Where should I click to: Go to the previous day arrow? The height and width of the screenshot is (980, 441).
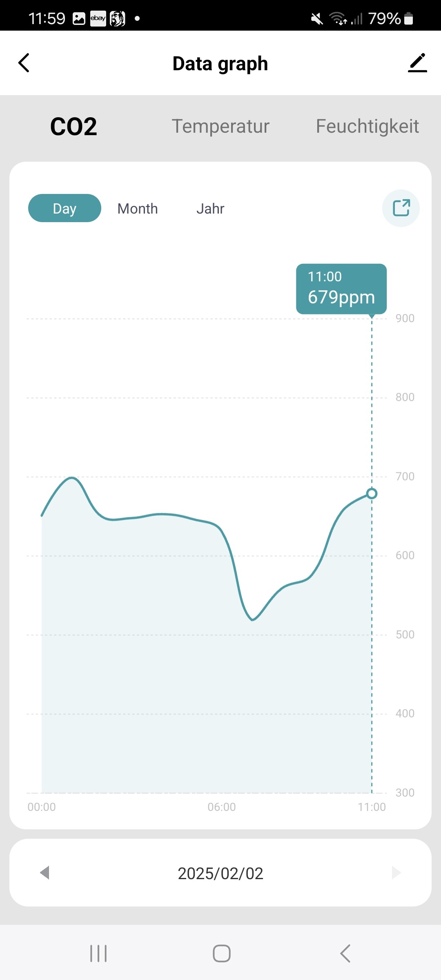(x=45, y=873)
